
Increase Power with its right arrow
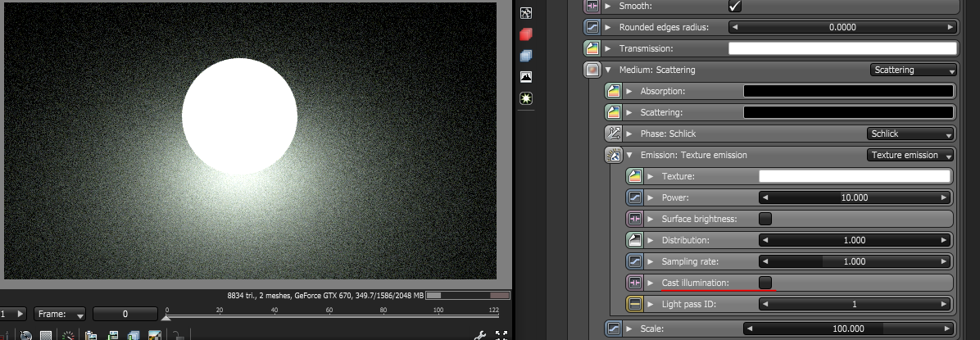pyautogui.click(x=944, y=197)
